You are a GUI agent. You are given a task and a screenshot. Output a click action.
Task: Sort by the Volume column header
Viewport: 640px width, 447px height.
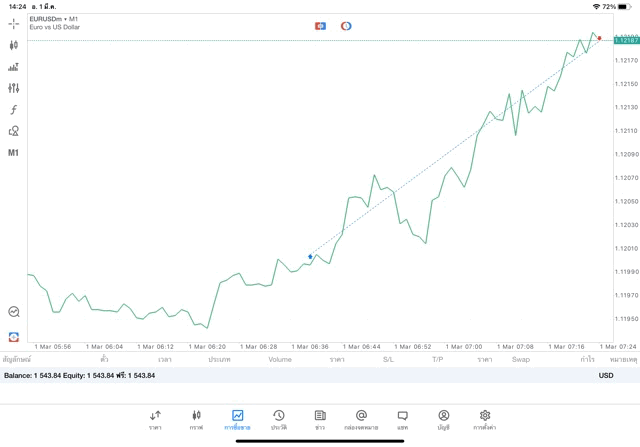pyautogui.click(x=280, y=360)
